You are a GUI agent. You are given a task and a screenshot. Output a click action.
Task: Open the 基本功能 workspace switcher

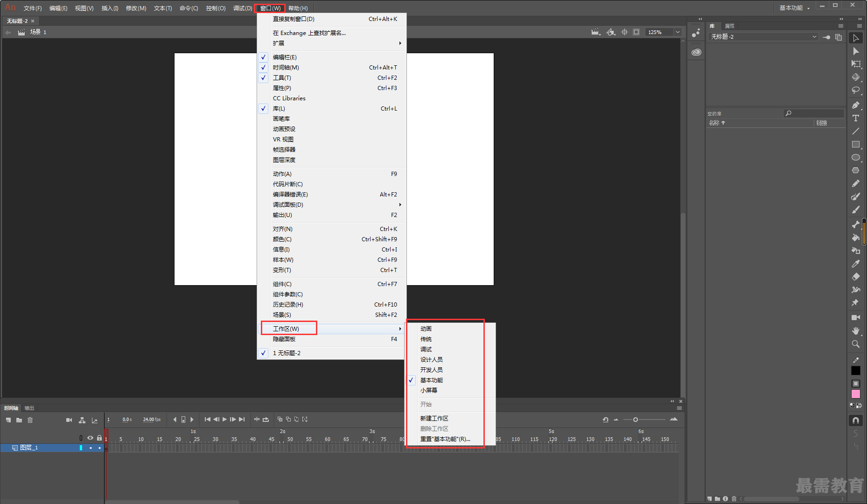[x=795, y=8]
